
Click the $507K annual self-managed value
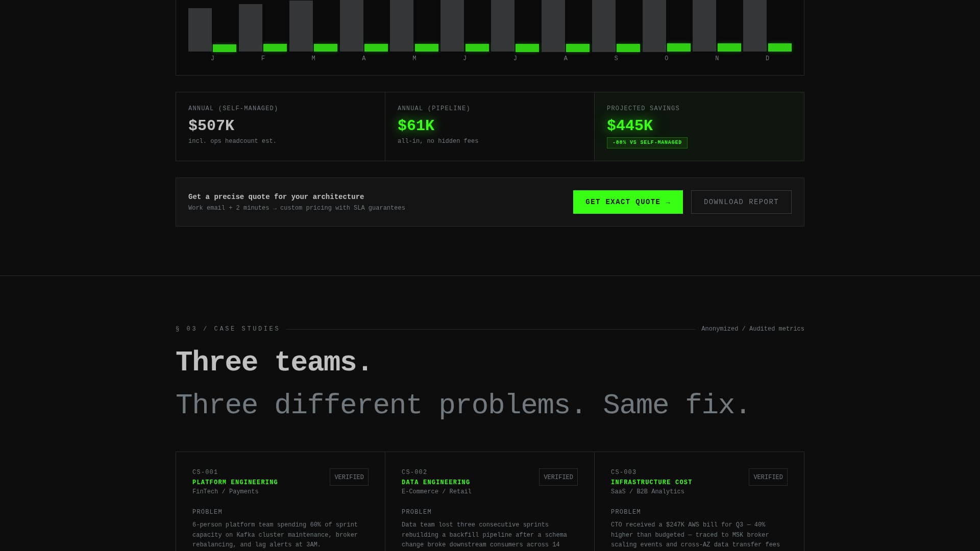211,126
